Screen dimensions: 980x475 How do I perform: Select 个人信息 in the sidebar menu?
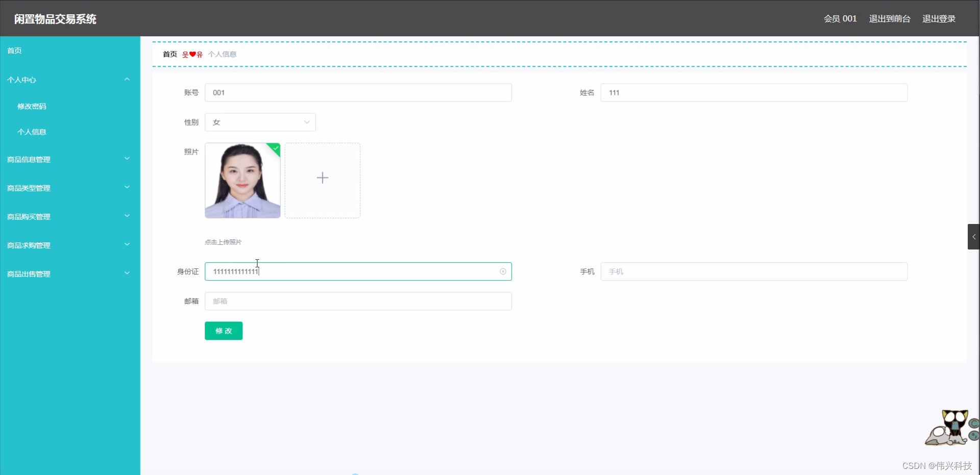click(32, 132)
